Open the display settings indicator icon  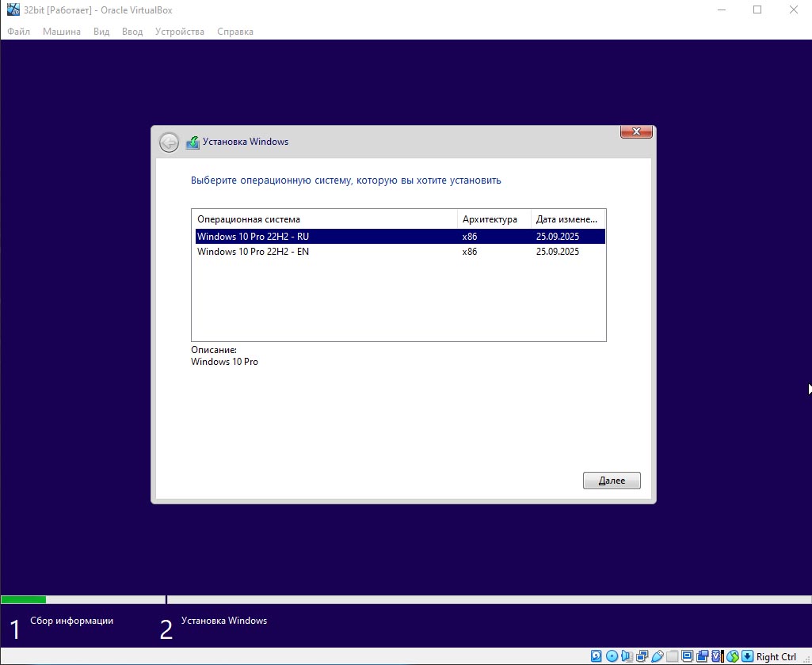(x=687, y=656)
